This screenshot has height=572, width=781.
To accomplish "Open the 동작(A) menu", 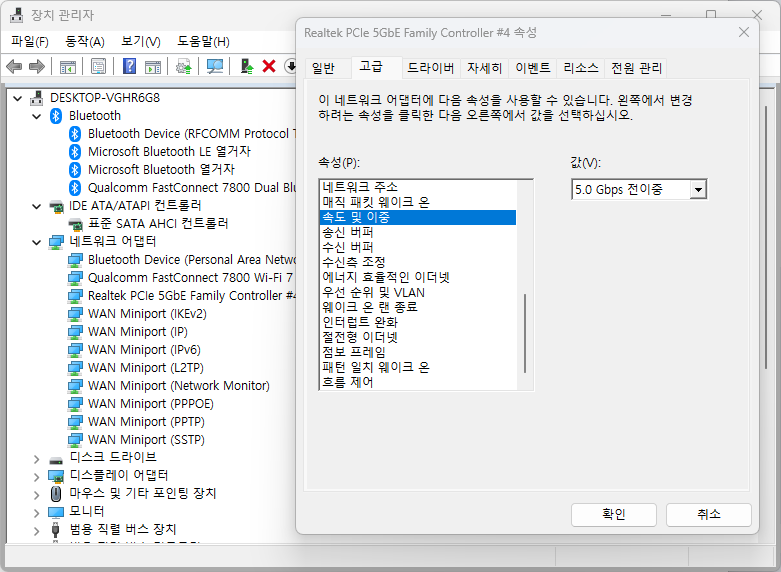I will point(85,41).
